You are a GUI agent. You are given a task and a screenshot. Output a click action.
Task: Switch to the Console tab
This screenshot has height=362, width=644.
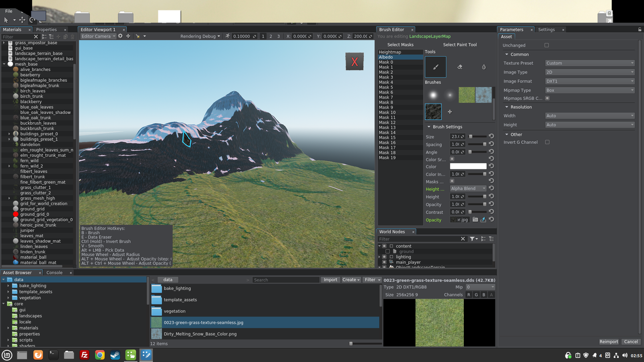tap(54, 273)
